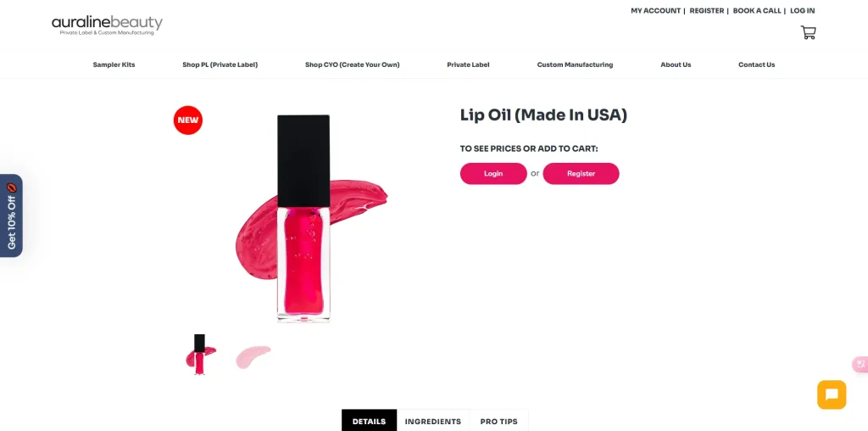Select the pink swatch smear thumbnail
The height and width of the screenshot is (431, 868).
point(253,356)
